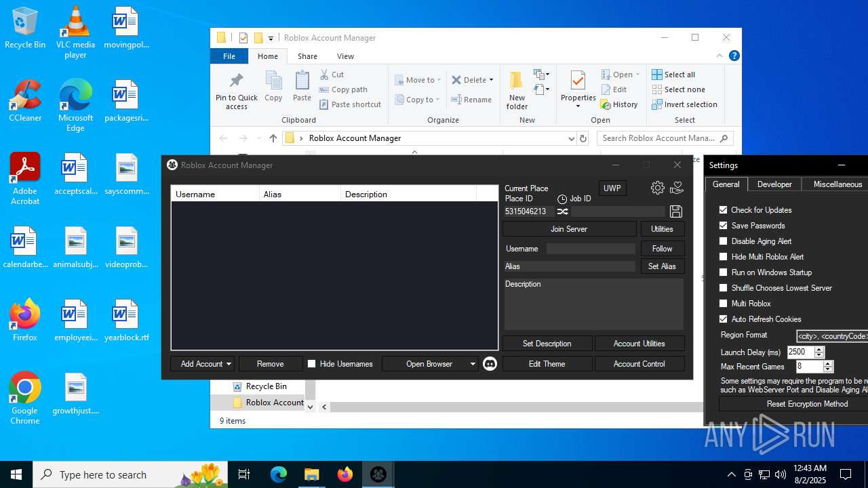Enable Hide Multi Roblox Alert

[x=723, y=257]
